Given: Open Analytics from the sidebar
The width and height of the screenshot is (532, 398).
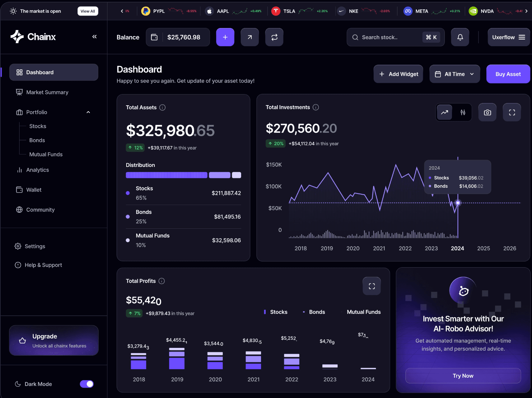Looking at the screenshot, I should point(37,170).
